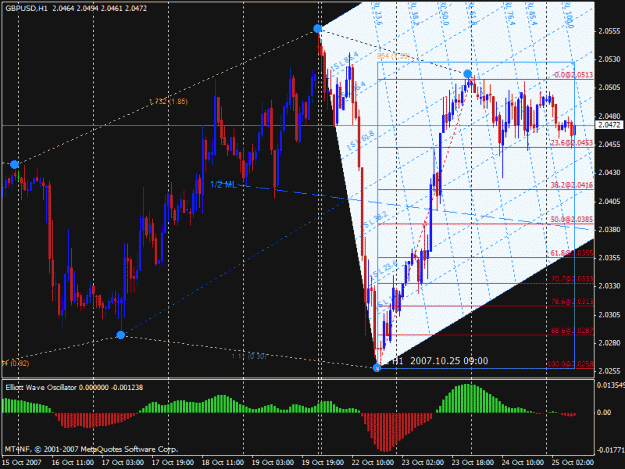Click the 2.0505 price axis label
625x469 pixels.
pyautogui.click(x=609, y=88)
